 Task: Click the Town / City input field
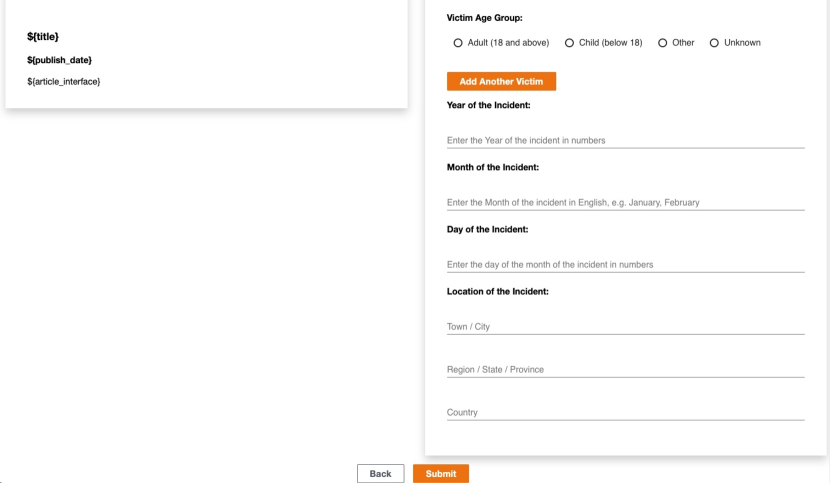(625, 327)
